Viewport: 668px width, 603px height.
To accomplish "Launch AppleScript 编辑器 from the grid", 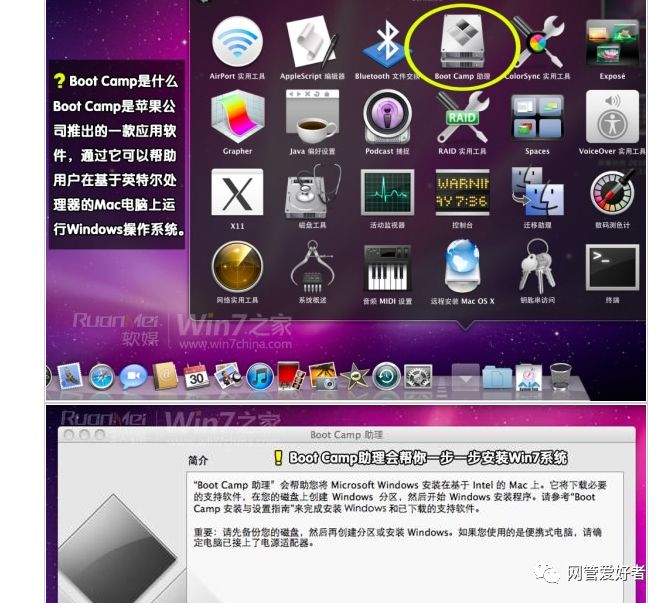I will click(312, 43).
